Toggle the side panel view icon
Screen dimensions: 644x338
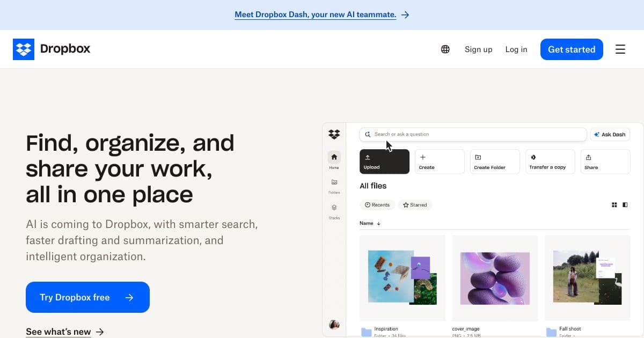click(x=625, y=204)
